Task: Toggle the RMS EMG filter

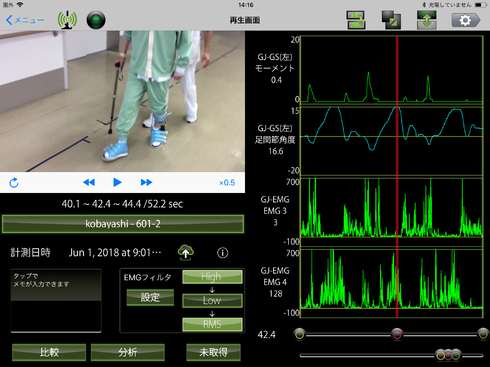Action: click(212, 324)
